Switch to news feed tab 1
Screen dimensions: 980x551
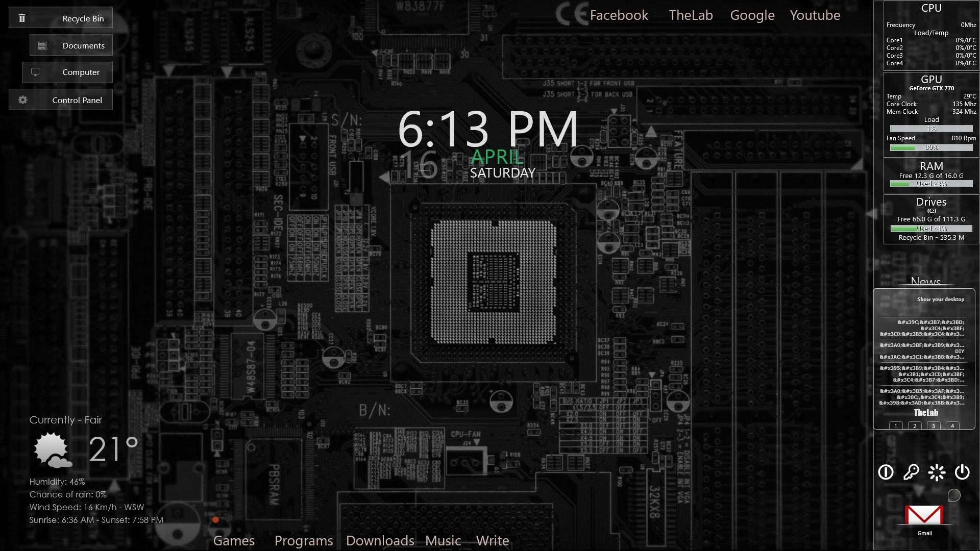coord(896,425)
